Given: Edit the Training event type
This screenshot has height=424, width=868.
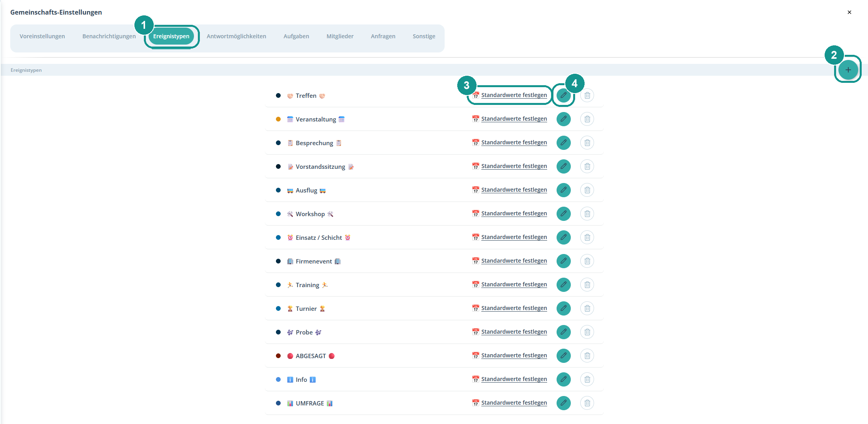Looking at the screenshot, I should click(x=563, y=285).
